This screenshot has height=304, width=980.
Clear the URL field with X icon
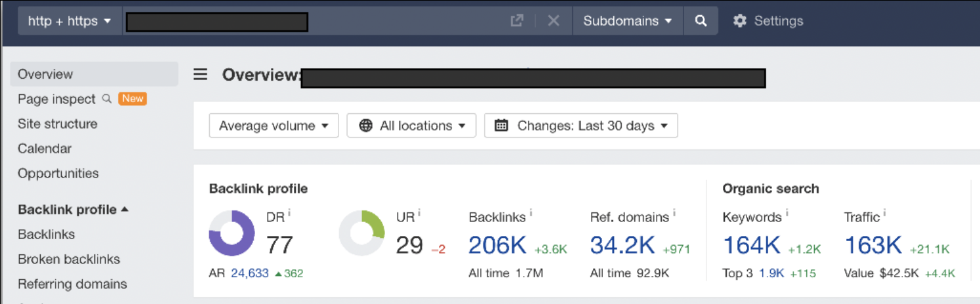pyautogui.click(x=554, y=21)
